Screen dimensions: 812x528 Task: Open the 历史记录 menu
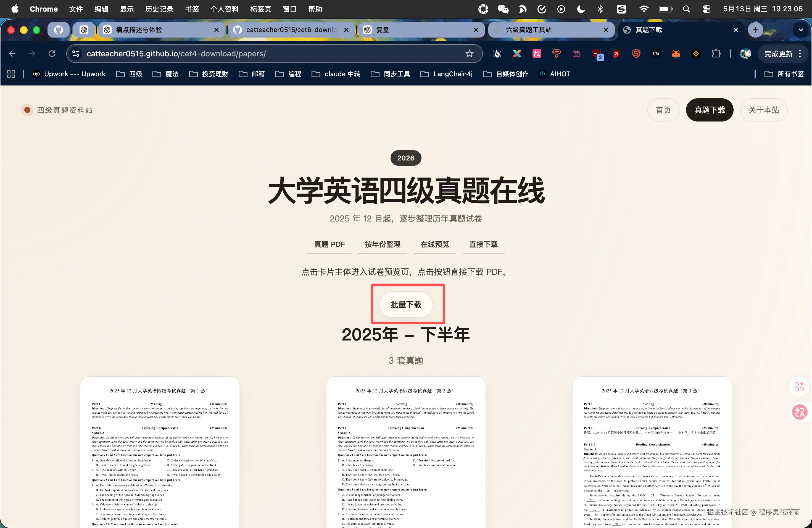click(159, 9)
